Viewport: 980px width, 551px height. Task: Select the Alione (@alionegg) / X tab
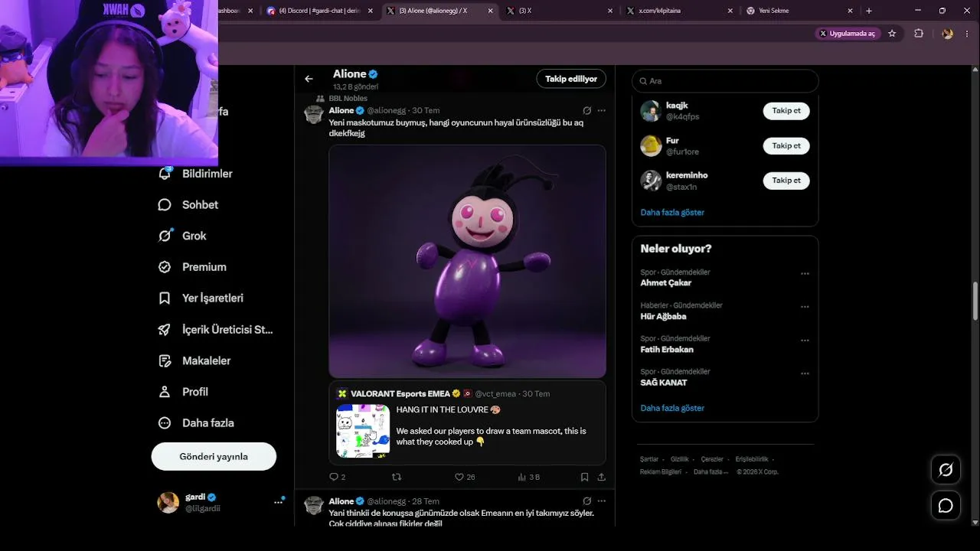point(439,11)
